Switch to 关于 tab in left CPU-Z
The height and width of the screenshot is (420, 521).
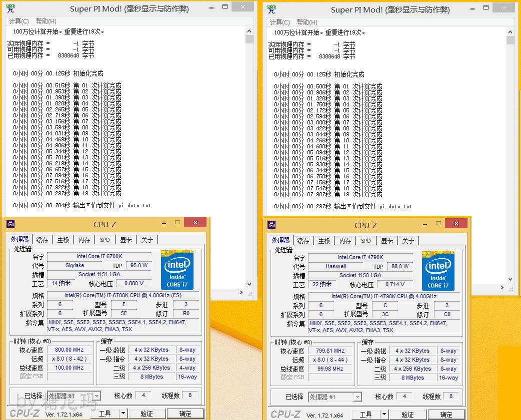click(x=147, y=240)
